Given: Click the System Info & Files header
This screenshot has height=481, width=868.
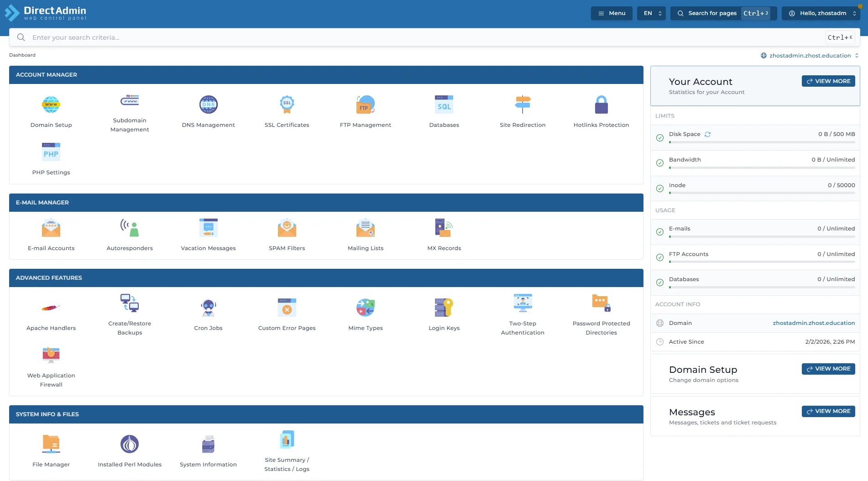Looking at the screenshot, I should [326, 414].
